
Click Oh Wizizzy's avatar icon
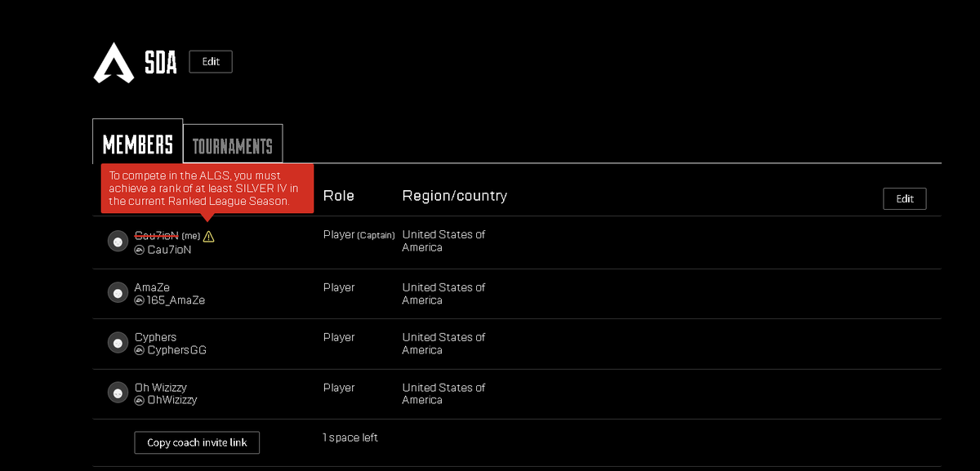pyautogui.click(x=118, y=393)
